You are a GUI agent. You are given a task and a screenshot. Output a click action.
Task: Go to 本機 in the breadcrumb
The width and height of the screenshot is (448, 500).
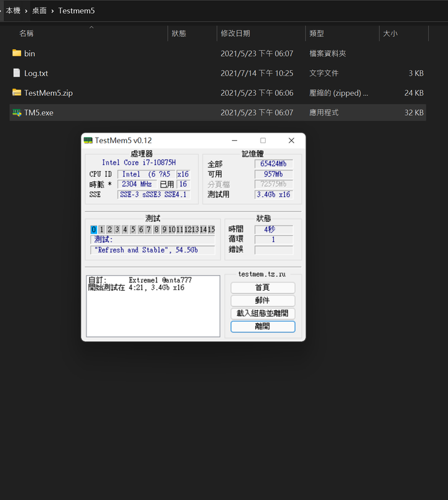pos(13,11)
